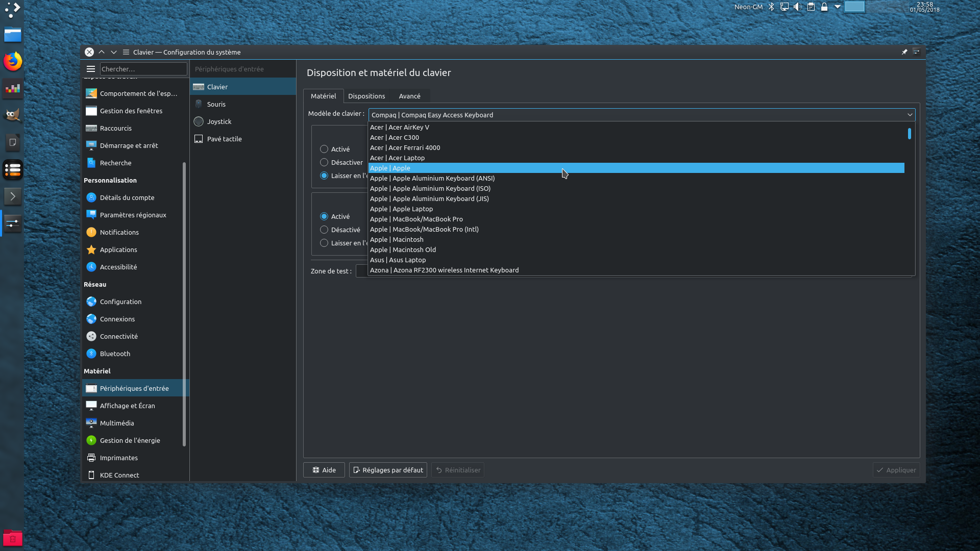
Task: Click the Aide button
Action: point(324,470)
